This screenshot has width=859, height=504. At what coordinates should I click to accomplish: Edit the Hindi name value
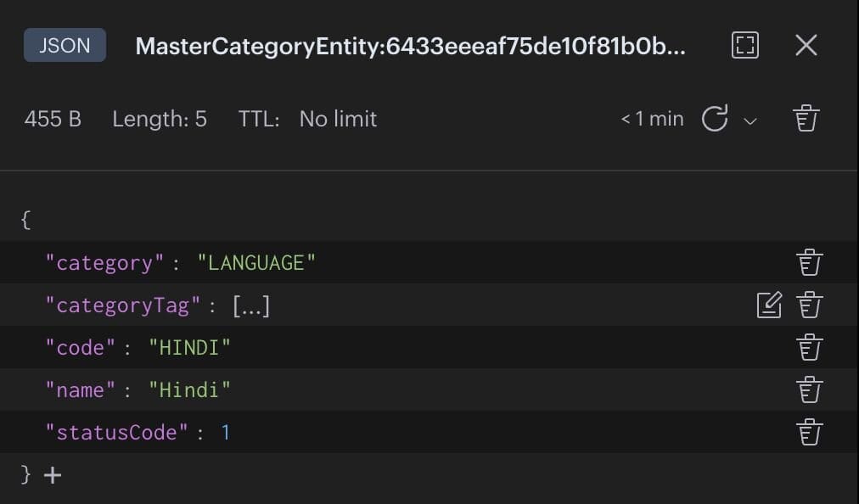tap(190, 389)
